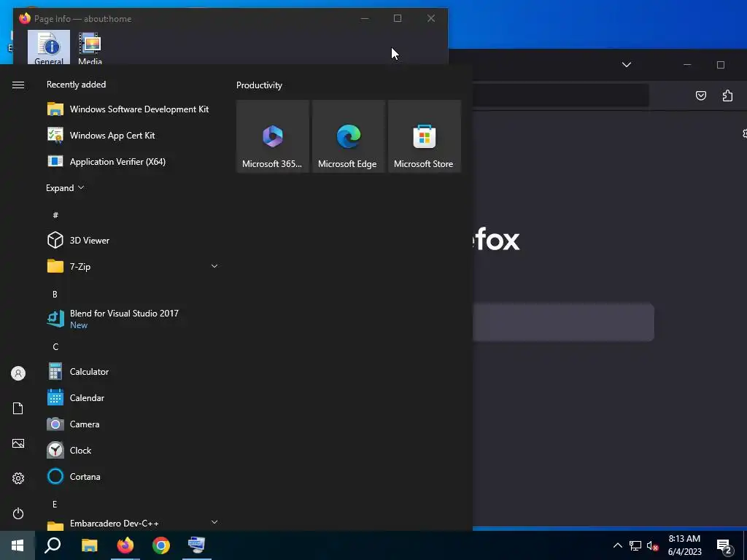The height and width of the screenshot is (560, 747).
Task: Open taskbar Search
Action: pos(53,545)
